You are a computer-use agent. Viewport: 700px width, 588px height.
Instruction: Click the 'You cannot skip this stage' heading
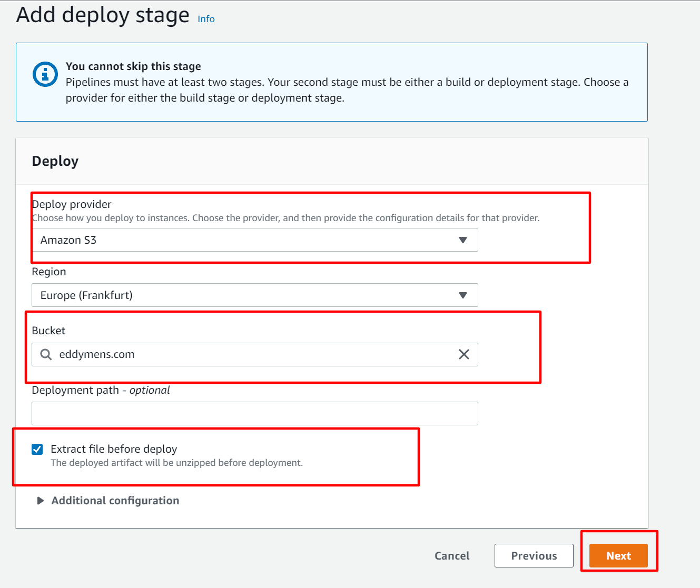(133, 66)
